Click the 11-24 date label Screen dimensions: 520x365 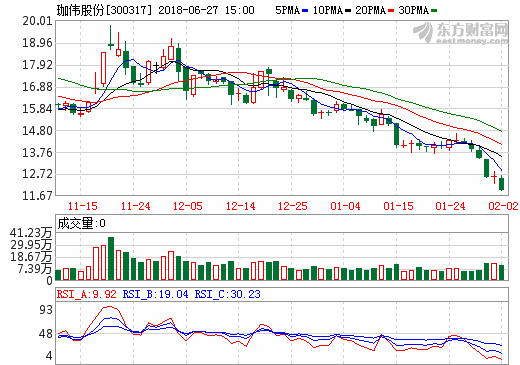coord(135,206)
